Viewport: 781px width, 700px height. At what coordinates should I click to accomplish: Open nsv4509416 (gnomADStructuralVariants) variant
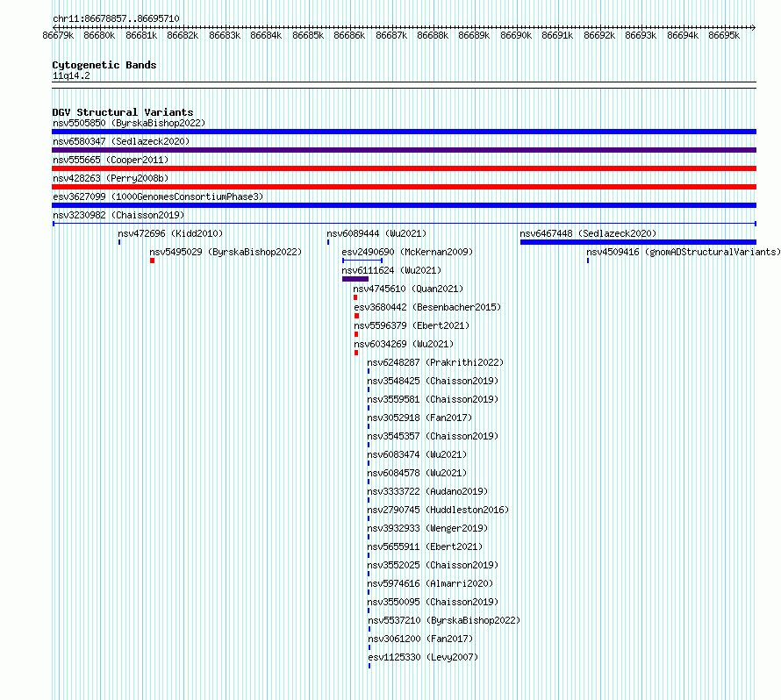(x=684, y=252)
